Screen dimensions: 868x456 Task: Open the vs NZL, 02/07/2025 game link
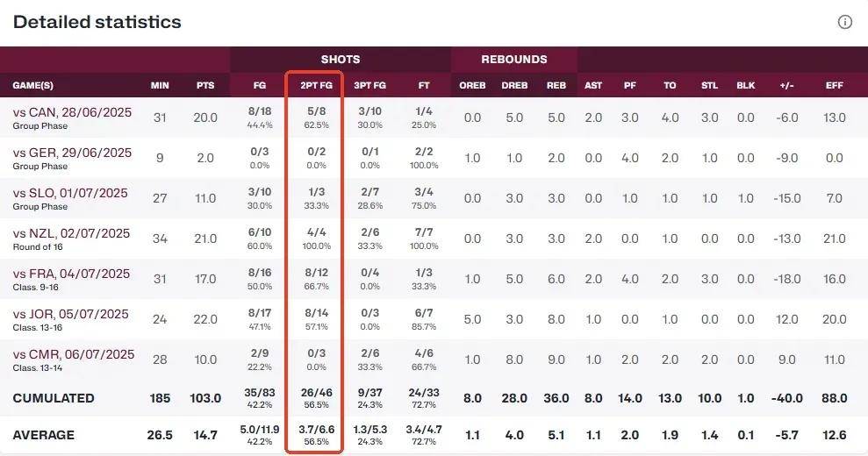pyautogui.click(x=71, y=233)
